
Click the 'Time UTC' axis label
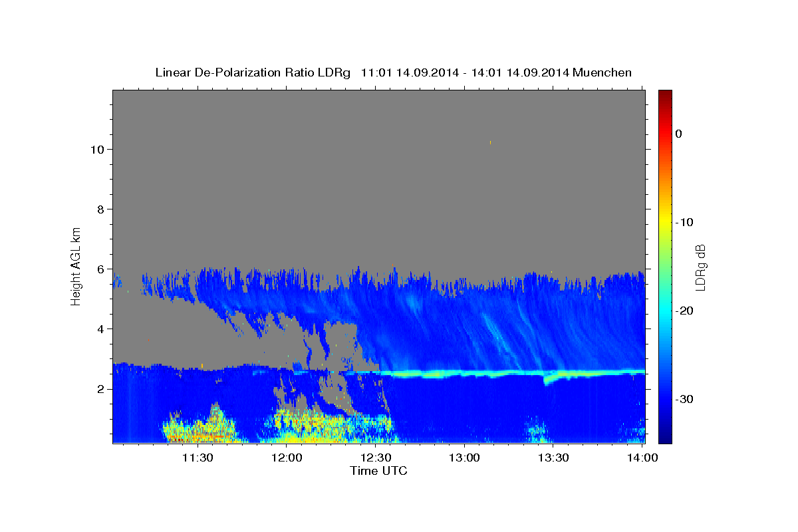click(x=378, y=471)
